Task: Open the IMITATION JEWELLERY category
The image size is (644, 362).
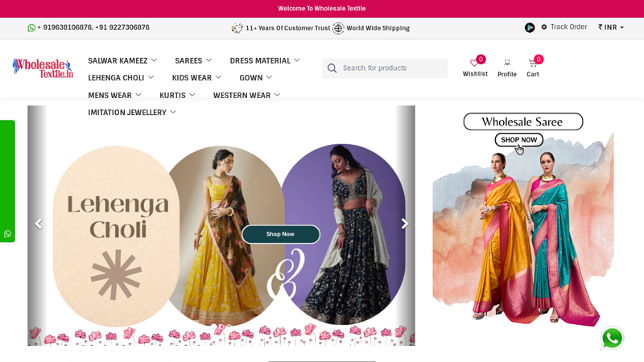Action: (127, 113)
